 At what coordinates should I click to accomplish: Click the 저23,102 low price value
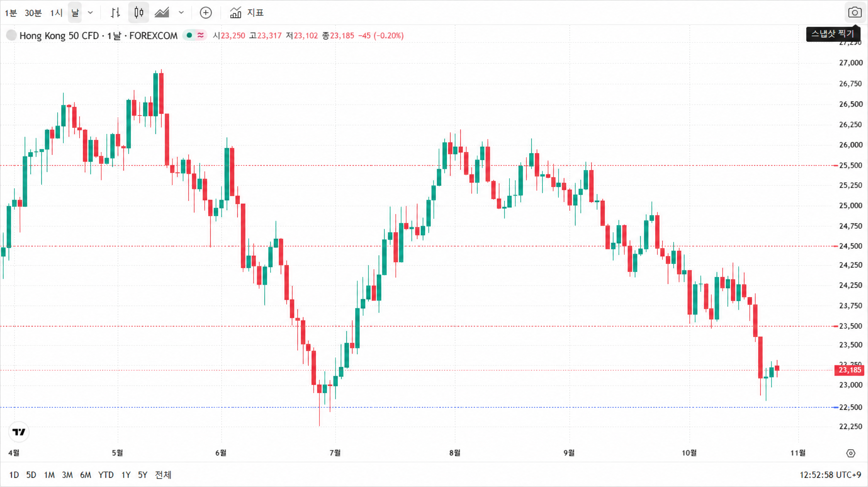[x=302, y=36]
